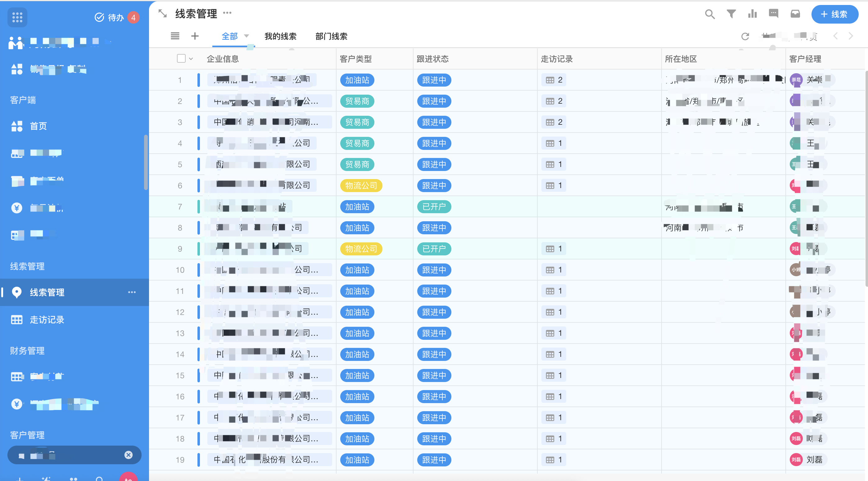The height and width of the screenshot is (481, 868).
Task: Click 贸易商 tag in row 2
Action: 357,101
